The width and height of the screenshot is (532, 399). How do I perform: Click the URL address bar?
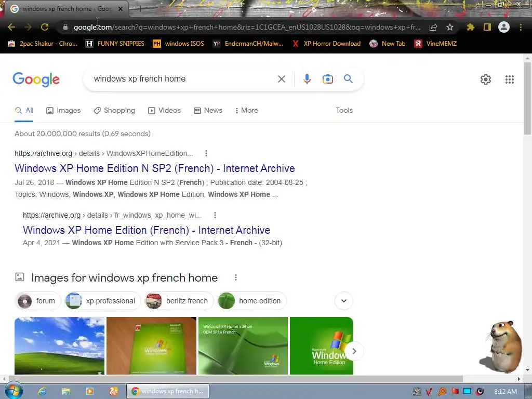247,27
